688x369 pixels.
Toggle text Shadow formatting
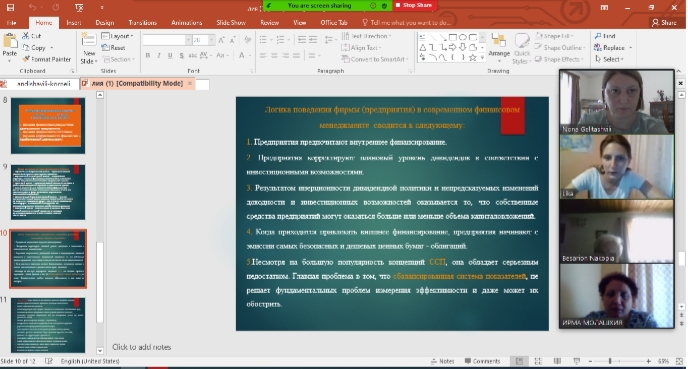[x=181, y=55]
